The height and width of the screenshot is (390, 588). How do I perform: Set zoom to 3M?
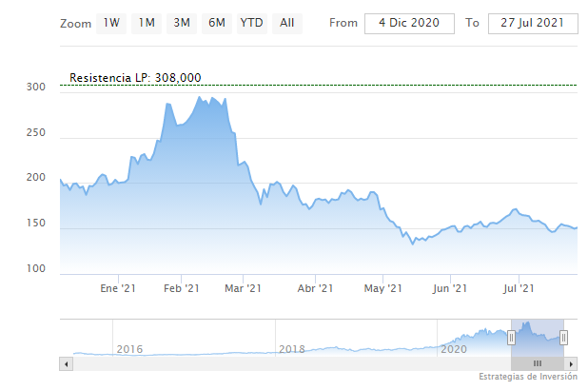(x=181, y=23)
